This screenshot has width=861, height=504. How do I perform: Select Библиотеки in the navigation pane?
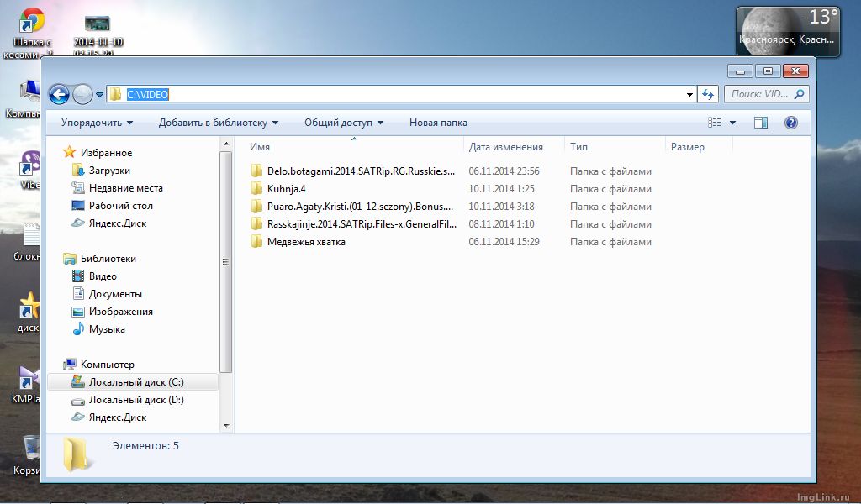click(108, 259)
